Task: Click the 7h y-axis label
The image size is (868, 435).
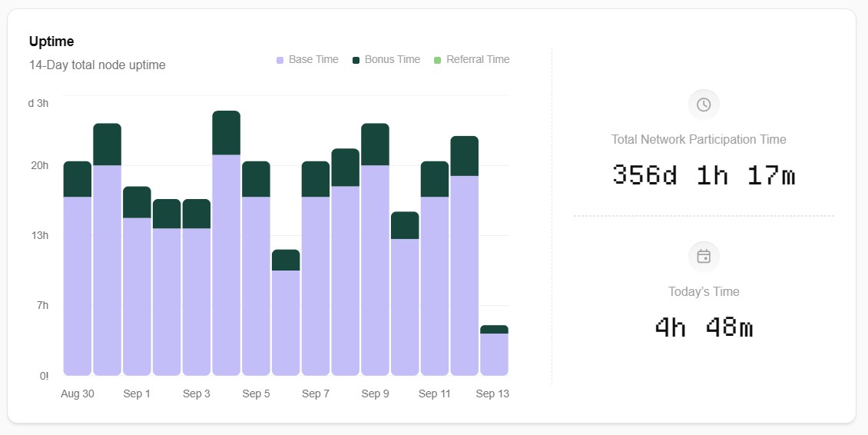Action: click(43, 305)
